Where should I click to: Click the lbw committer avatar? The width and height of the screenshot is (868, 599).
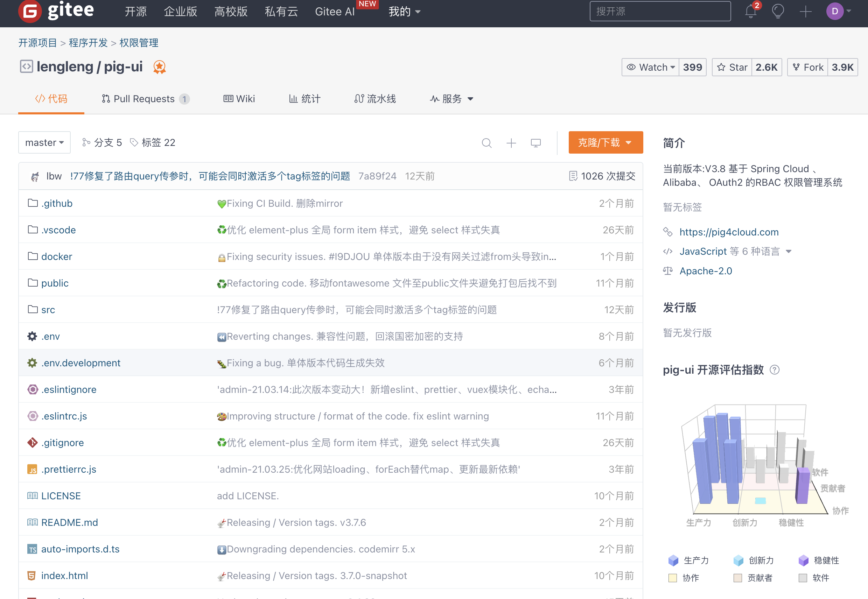click(x=35, y=176)
